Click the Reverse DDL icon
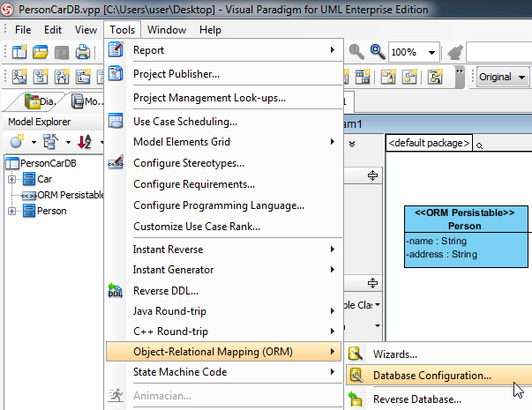This screenshot has width=532, height=410. 116,291
